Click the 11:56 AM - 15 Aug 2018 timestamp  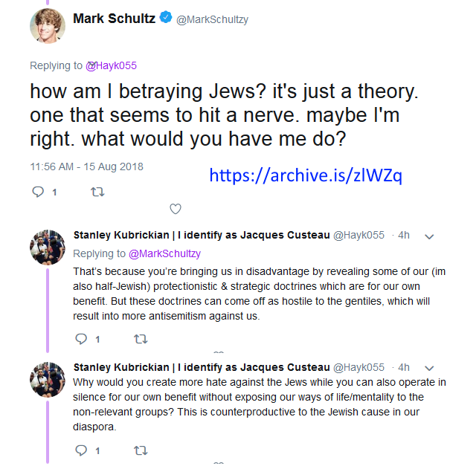(x=86, y=166)
